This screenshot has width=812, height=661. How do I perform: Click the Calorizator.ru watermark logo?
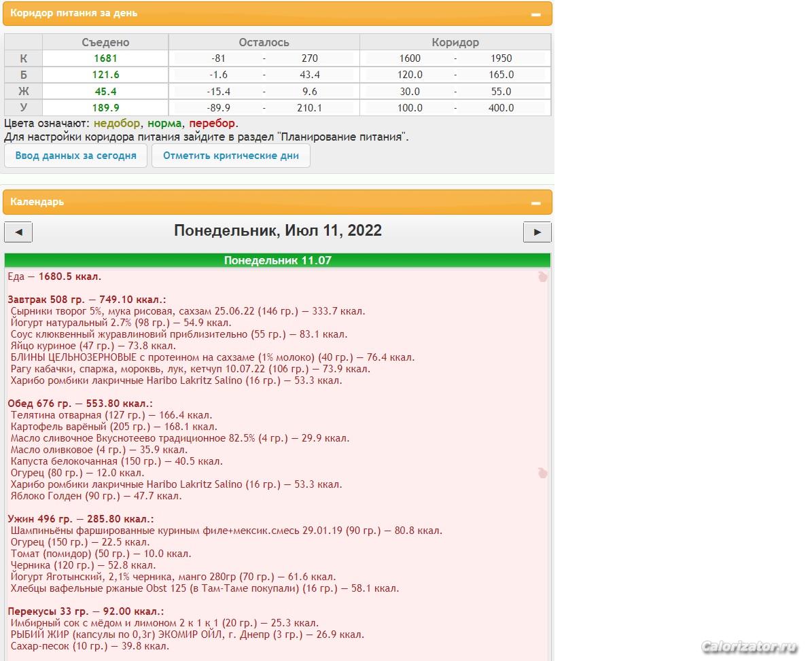coord(749,646)
